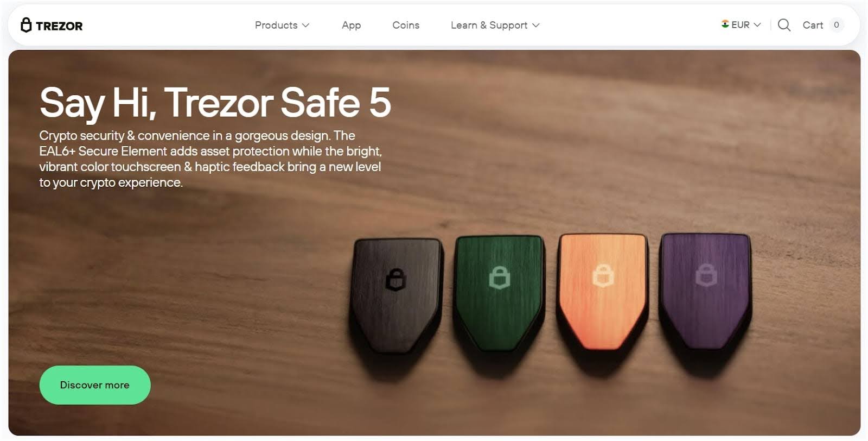The height and width of the screenshot is (441, 868).
Task: Click the Trezor padlock logo icon
Action: [26, 25]
